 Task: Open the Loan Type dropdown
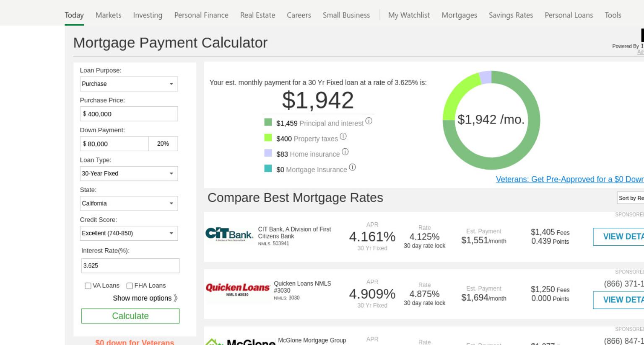pos(129,173)
